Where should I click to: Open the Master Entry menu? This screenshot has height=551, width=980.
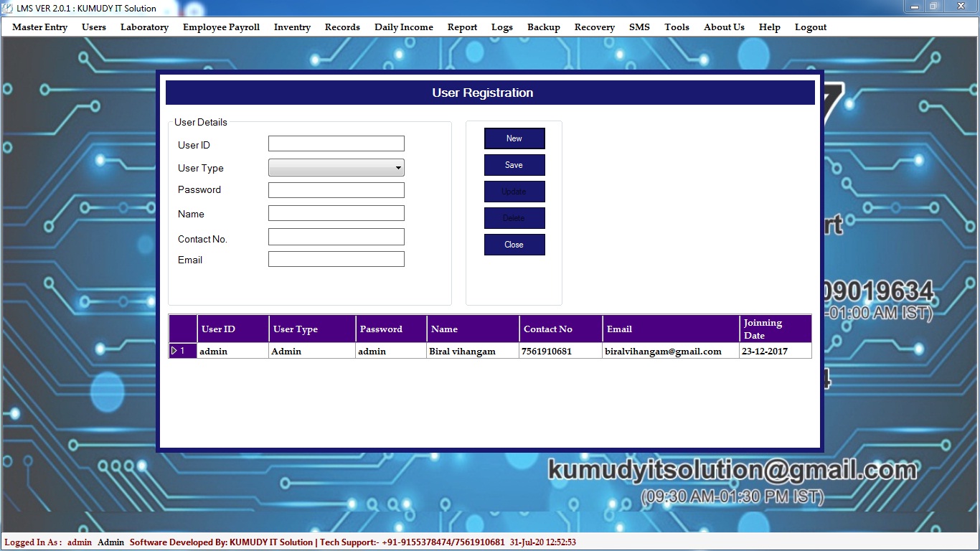coord(40,27)
